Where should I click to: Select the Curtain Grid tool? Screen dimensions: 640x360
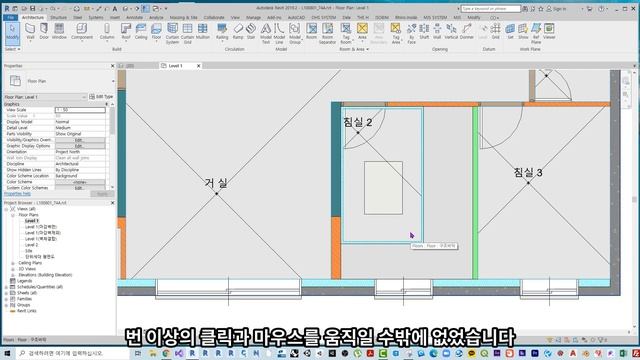(187, 33)
